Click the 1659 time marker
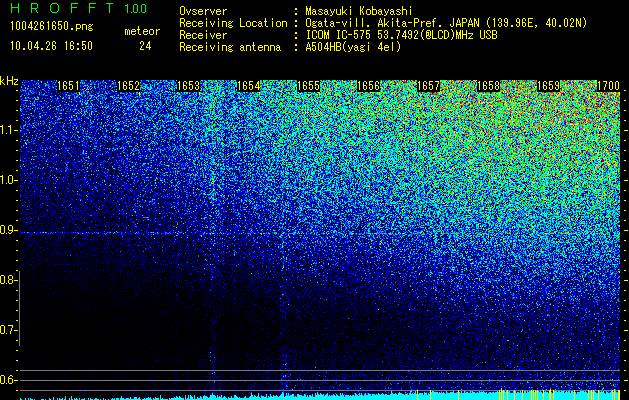 [x=548, y=86]
